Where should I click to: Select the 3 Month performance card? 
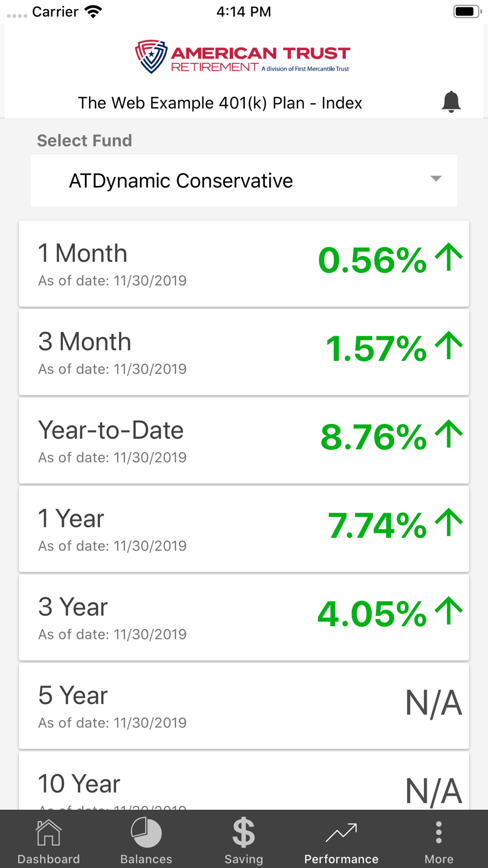pyautogui.click(x=244, y=352)
